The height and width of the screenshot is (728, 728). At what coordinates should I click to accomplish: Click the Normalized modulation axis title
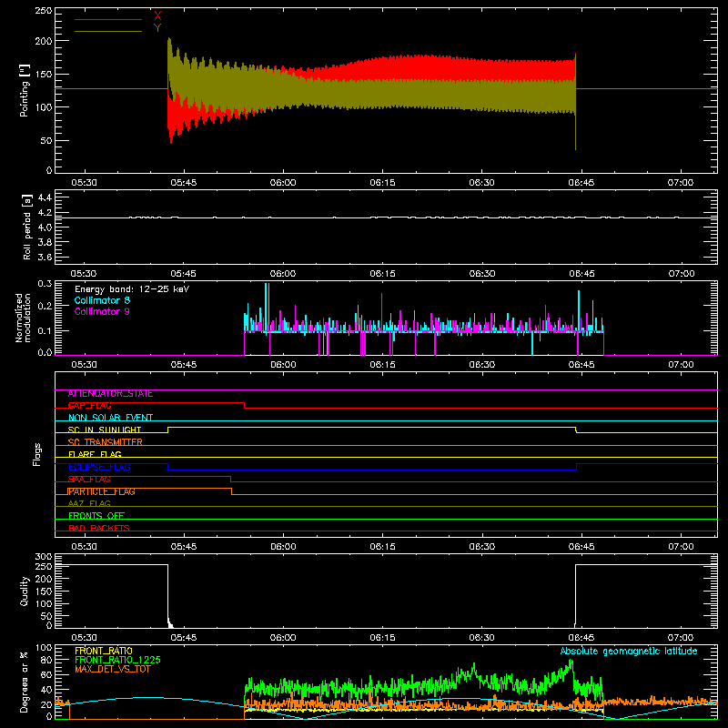[23, 318]
